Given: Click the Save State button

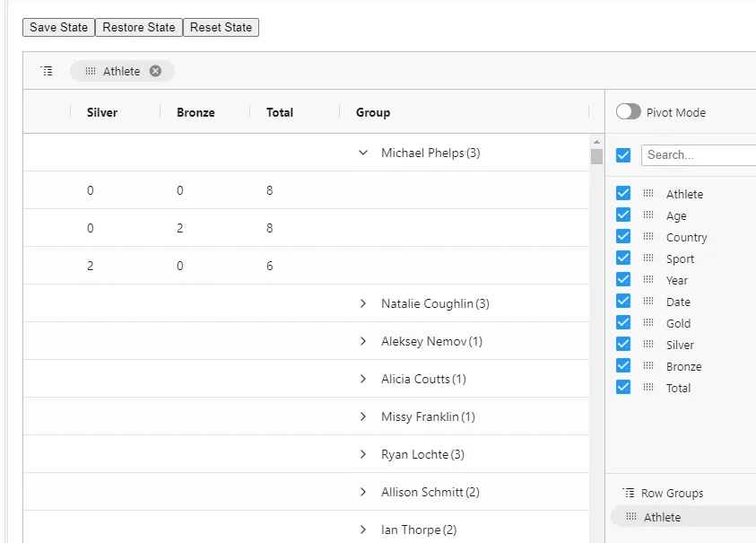Looking at the screenshot, I should click(x=58, y=28).
